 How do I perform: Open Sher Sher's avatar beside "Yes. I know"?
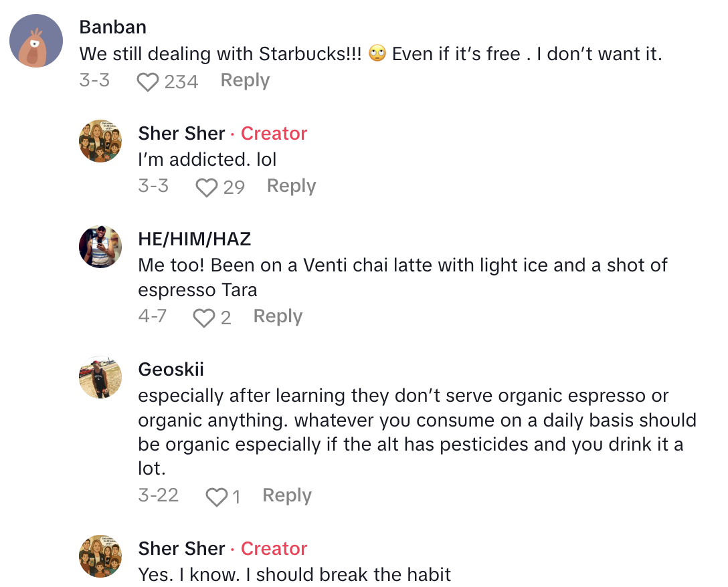point(100,556)
